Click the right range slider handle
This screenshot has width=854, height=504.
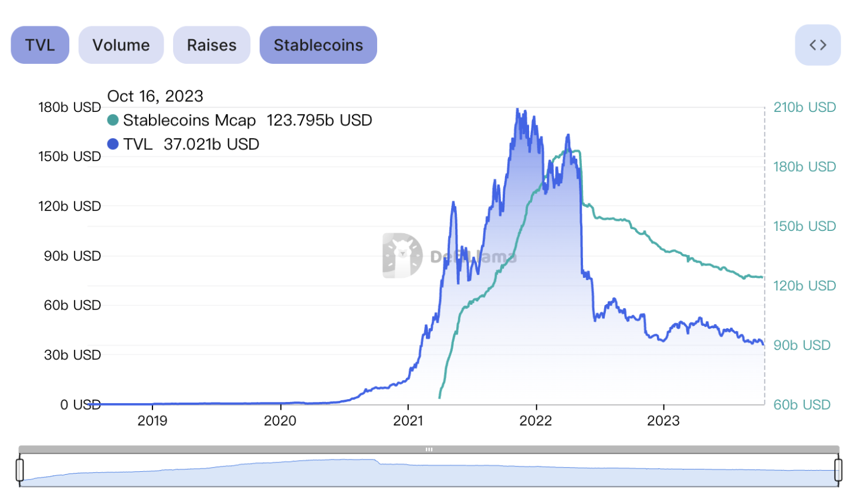(839, 470)
